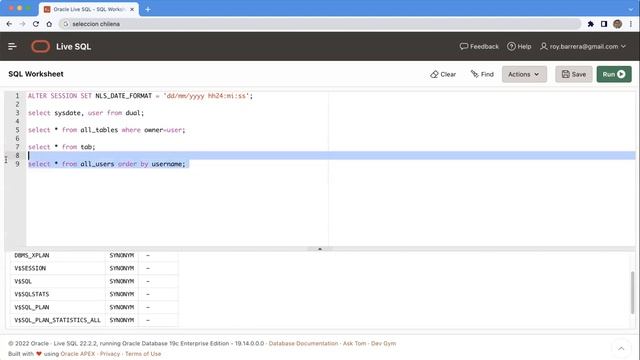The height and width of the screenshot is (360, 640).
Task: Close the Oracle Live SQL tab
Action: tap(132, 9)
